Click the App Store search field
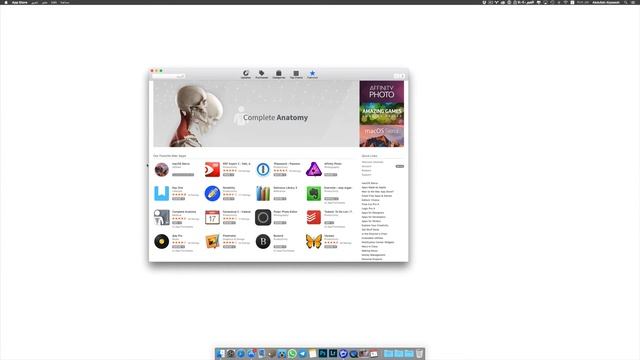 [x=169, y=76]
